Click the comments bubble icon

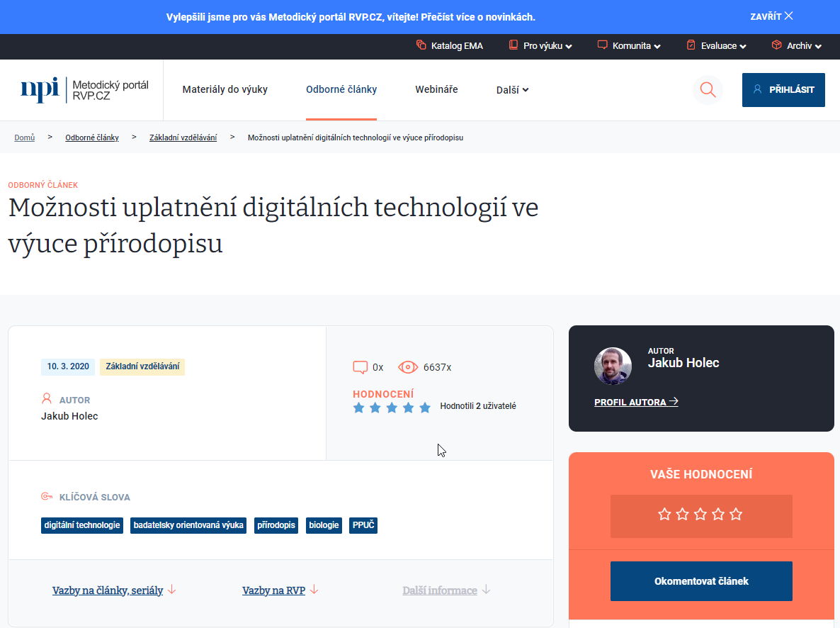pyautogui.click(x=361, y=367)
